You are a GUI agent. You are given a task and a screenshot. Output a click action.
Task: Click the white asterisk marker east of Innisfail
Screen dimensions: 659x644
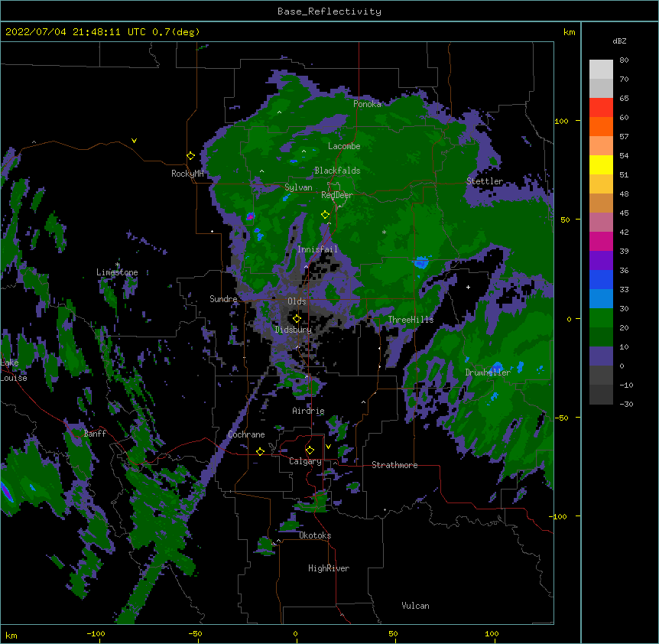[384, 232]
